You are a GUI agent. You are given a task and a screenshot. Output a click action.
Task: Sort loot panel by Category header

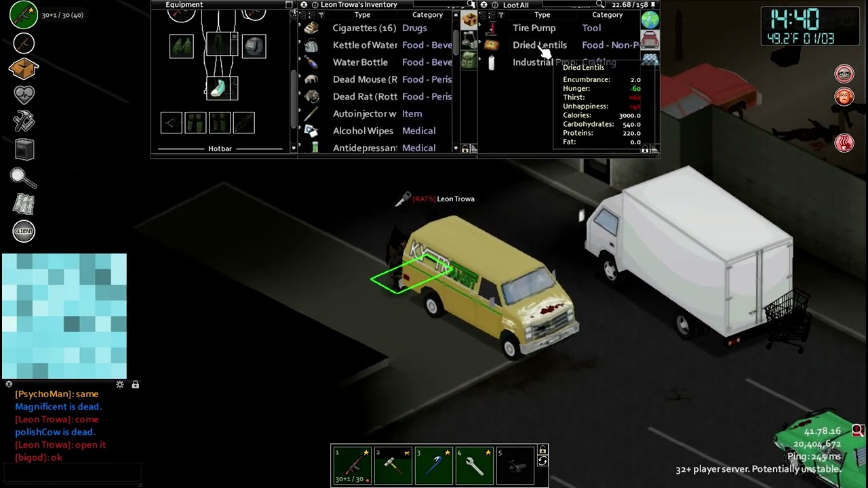(x=608, y=14)
